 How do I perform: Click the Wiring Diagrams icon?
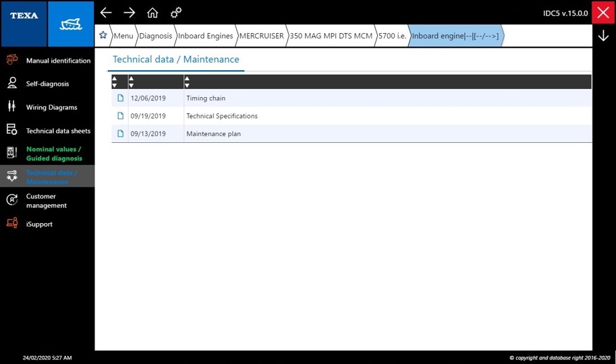11,106
